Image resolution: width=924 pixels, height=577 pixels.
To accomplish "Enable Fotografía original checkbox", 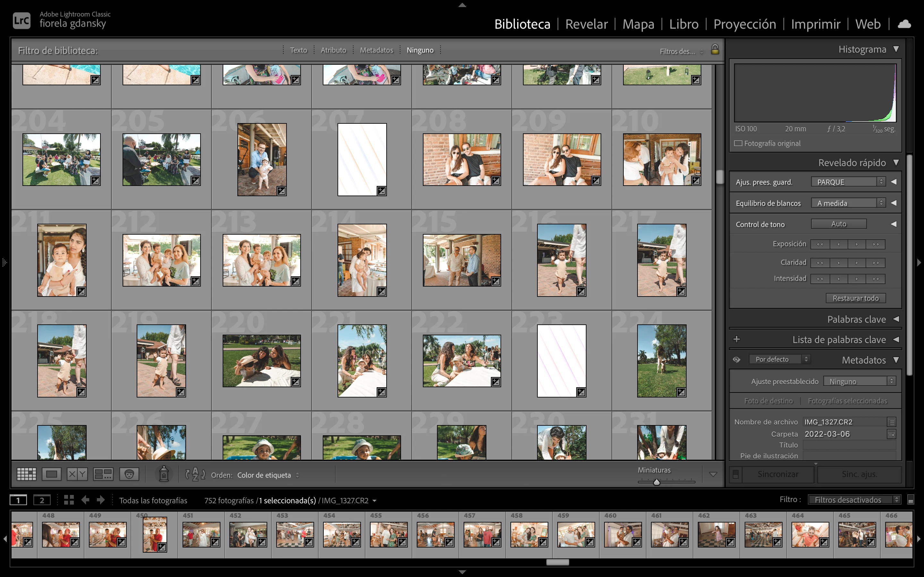I will tap(739, 144).
